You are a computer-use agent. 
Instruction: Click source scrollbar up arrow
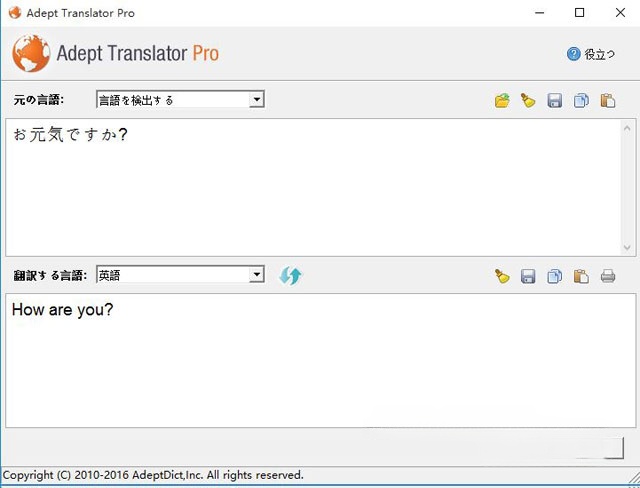click(x=628, y=128)
